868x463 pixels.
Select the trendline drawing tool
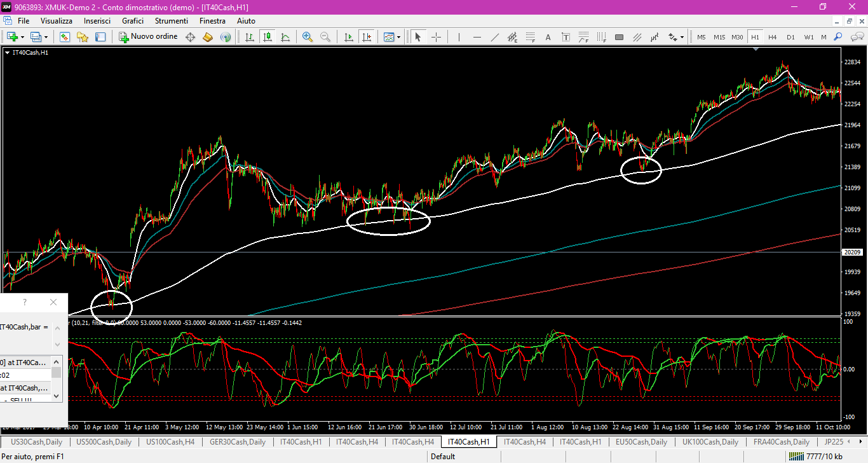click(495, 37)
